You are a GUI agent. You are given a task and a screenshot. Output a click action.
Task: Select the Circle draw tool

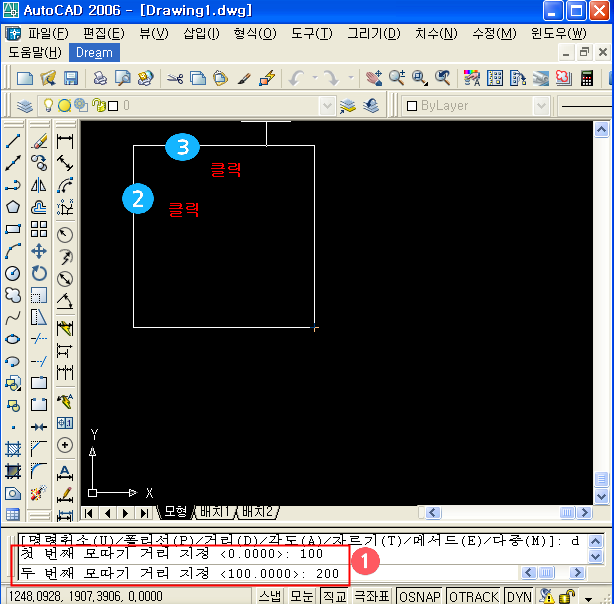click(13, 273)
